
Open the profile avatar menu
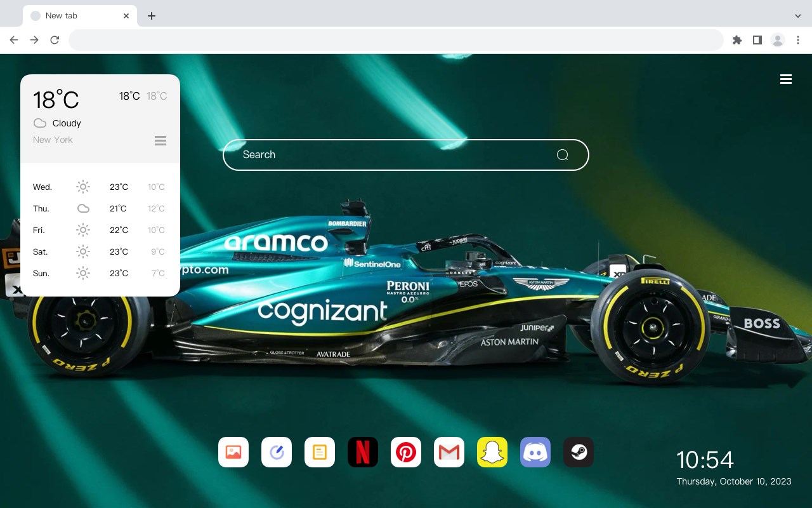[778, 40]
